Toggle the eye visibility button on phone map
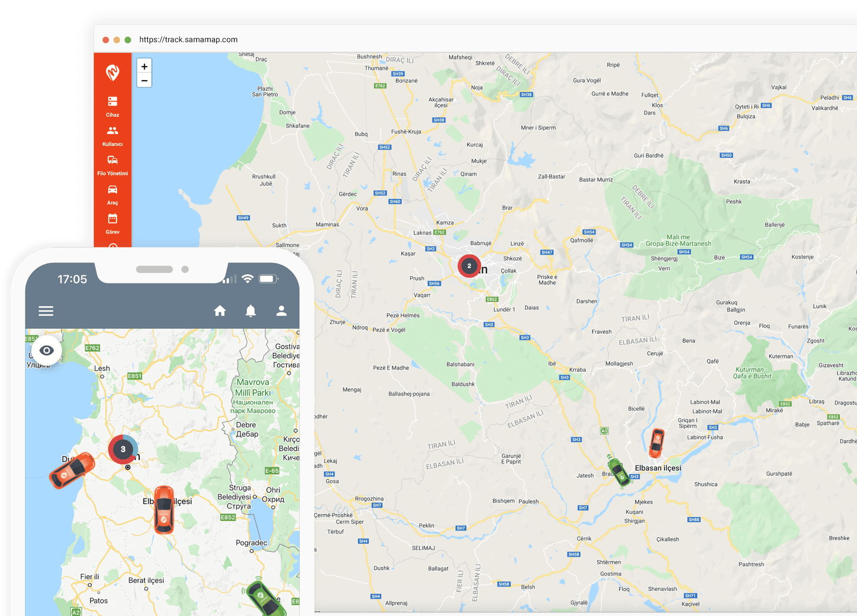 coord(46,351)
